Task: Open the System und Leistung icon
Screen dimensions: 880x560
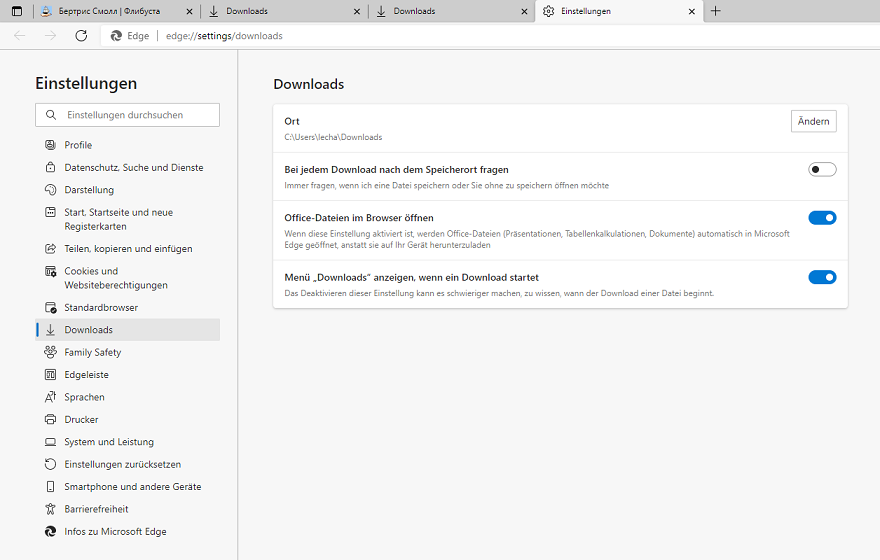Action: click(x=51, y=442)
